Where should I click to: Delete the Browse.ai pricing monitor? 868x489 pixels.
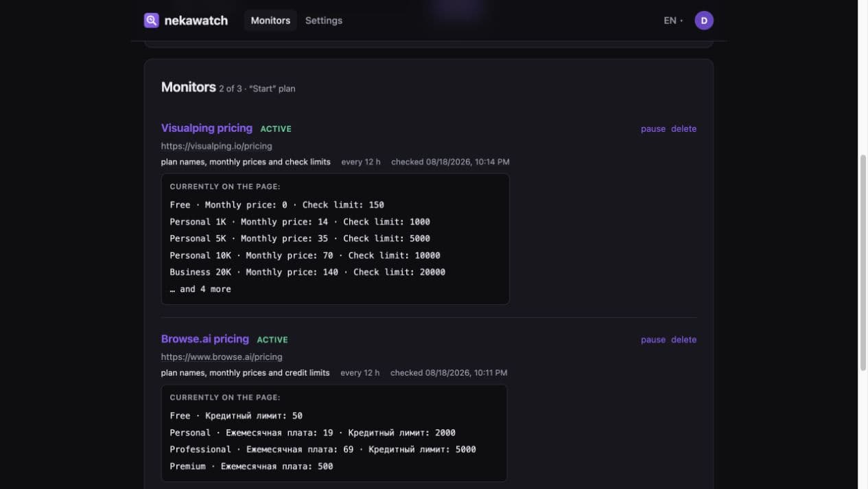(x=683, y=339)
